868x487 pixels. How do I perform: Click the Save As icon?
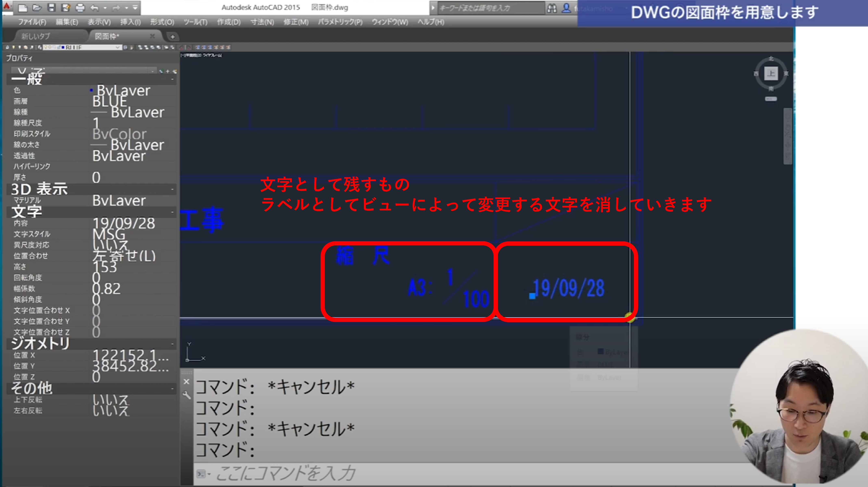(x=66, y=7)
